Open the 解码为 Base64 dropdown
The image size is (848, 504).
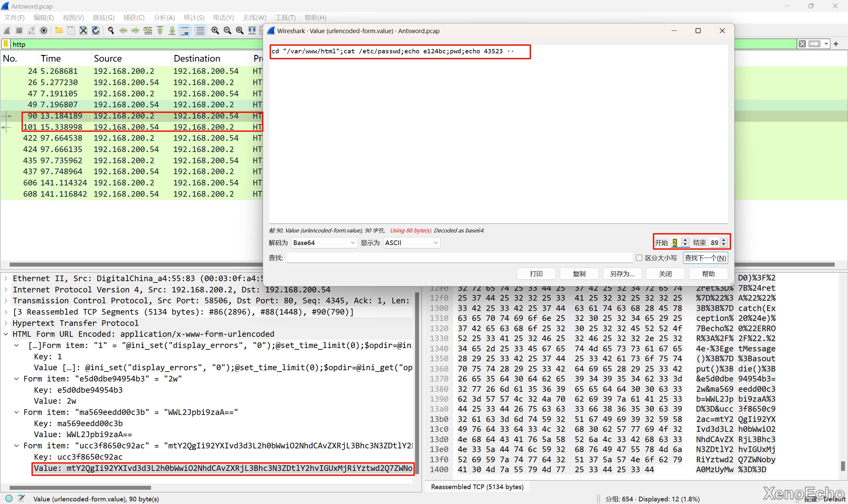point(324,243)
